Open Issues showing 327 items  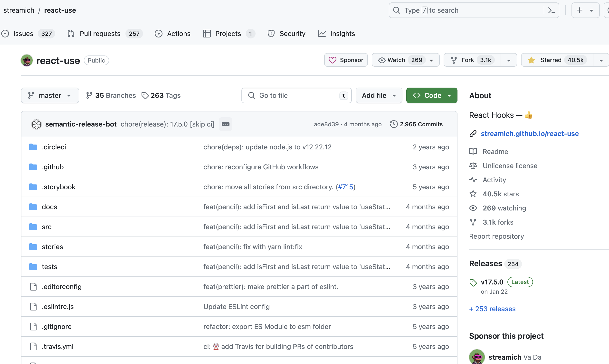click(23, 34)
